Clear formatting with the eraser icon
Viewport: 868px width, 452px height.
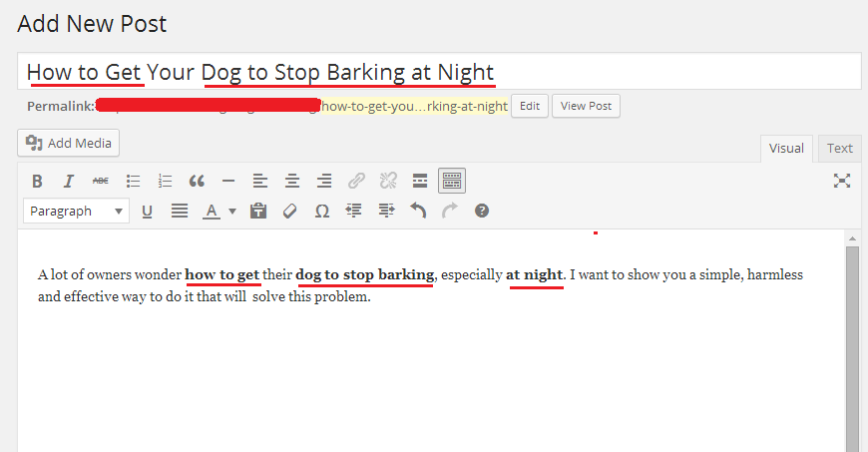(289, 212)
